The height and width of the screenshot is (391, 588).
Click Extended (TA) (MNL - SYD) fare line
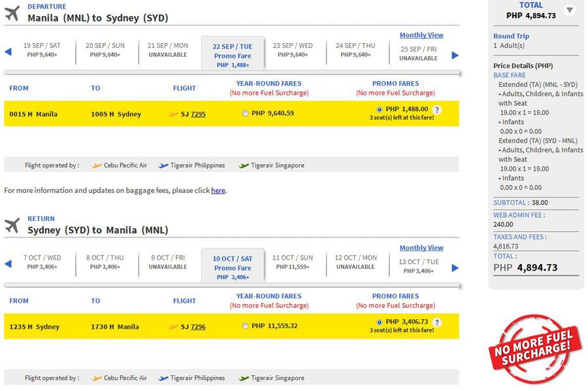[x=538, y=84]
